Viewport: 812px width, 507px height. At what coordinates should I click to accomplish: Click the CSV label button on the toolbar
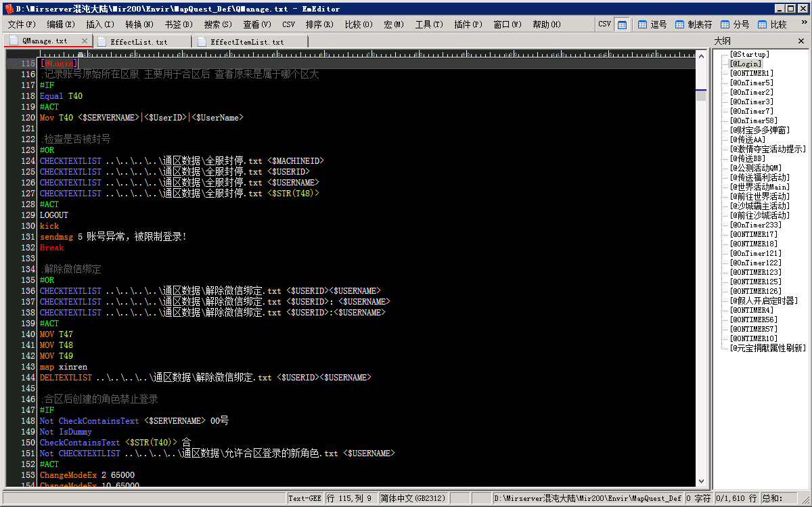click(604, 23)
